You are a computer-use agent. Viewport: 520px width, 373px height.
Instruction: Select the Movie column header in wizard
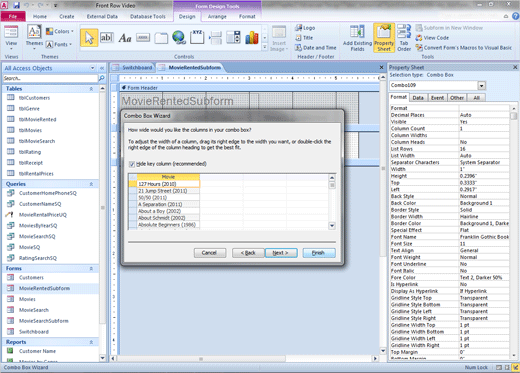click(168, 177)
